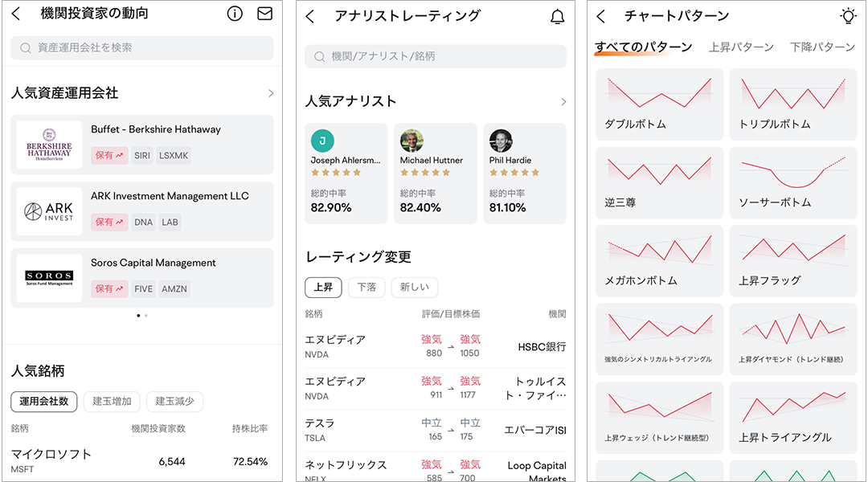Click 82.90% success rate value
Screen dimensions: 868x482
331,207
